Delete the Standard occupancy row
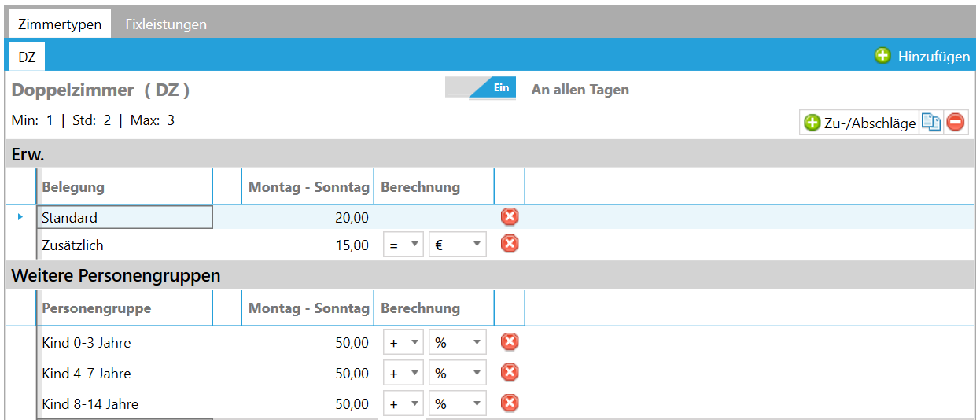The height and width of the screenshot is (420, 980). click(510, 216)
